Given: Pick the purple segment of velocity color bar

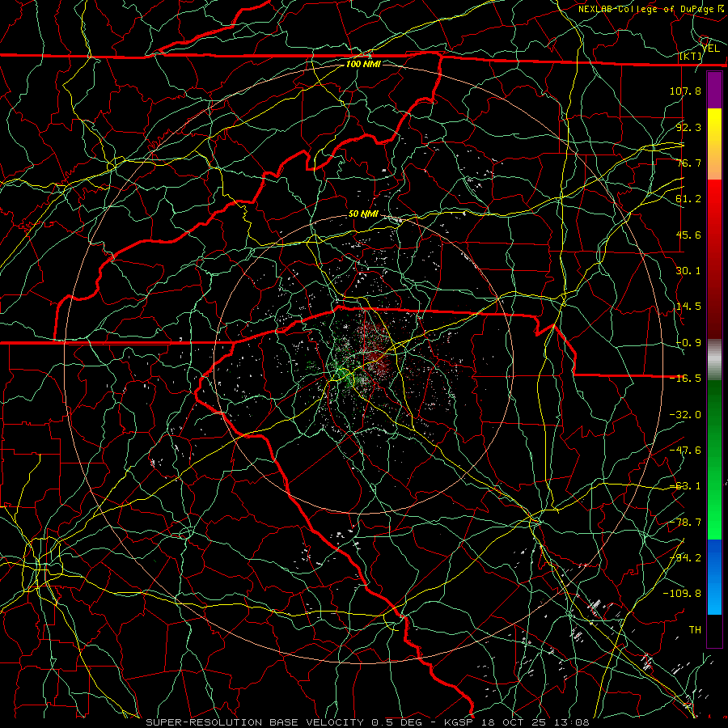Looking at the screenshot, I should [x=714, y=90].
